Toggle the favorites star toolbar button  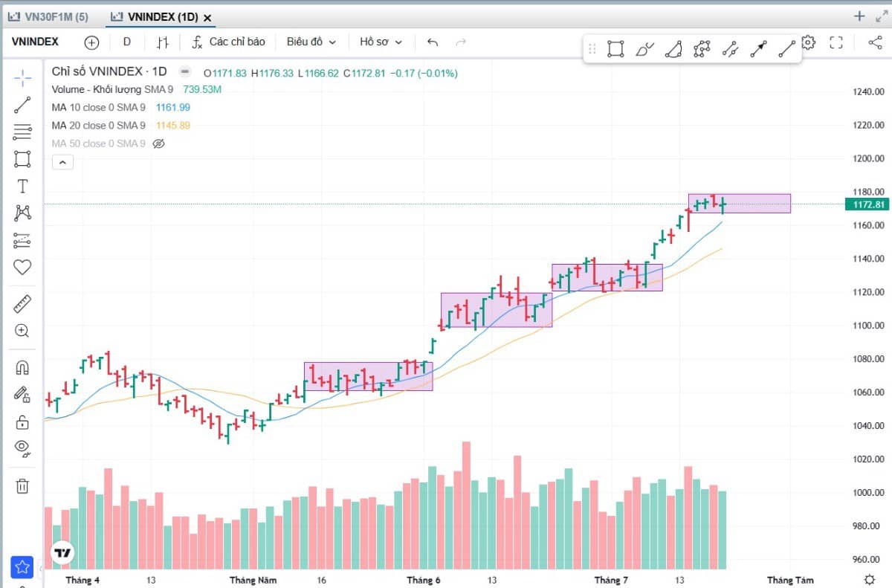22,567
